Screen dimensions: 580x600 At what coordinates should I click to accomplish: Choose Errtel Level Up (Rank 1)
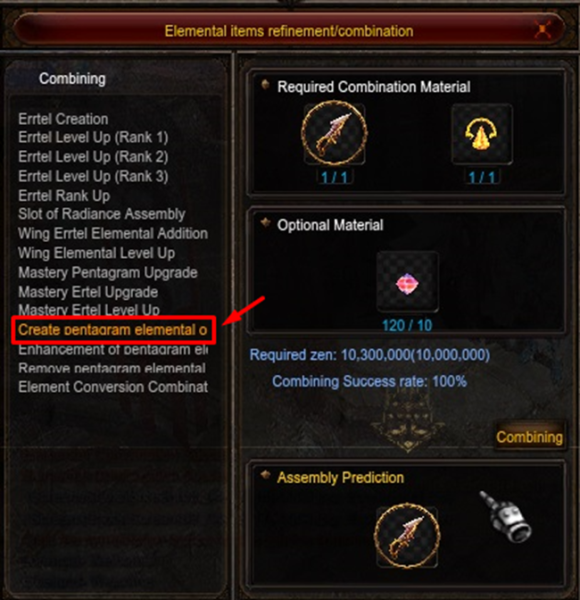tap(93, 137)
